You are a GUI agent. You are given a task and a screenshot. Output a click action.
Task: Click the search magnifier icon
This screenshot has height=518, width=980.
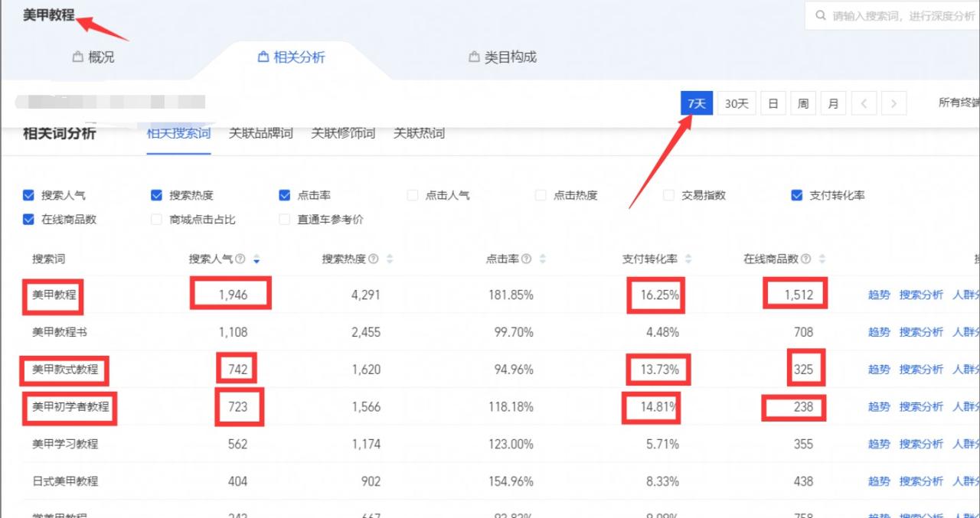[x=821, y=16]
